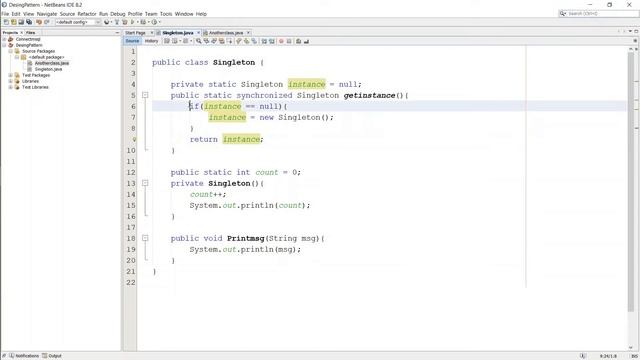Switch editor to Source view
The image size is (640, 360).
coord(132,41)
